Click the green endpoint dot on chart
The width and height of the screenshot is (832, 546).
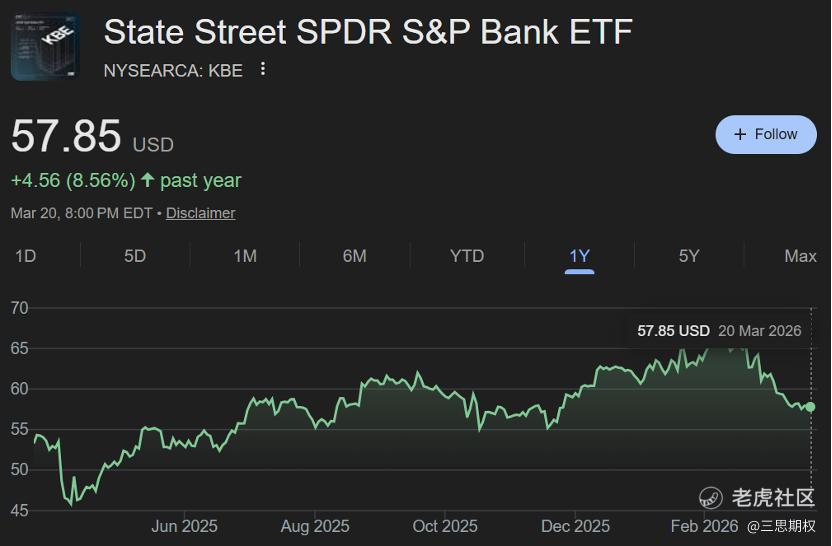point(810,407)
